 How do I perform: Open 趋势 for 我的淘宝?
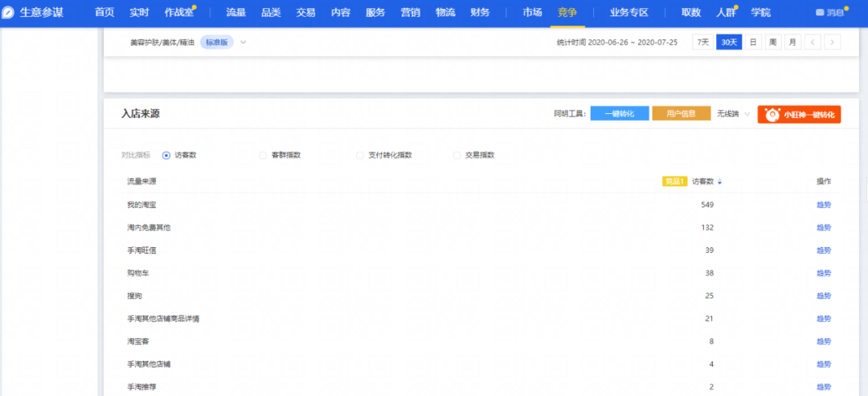point(824,205)
